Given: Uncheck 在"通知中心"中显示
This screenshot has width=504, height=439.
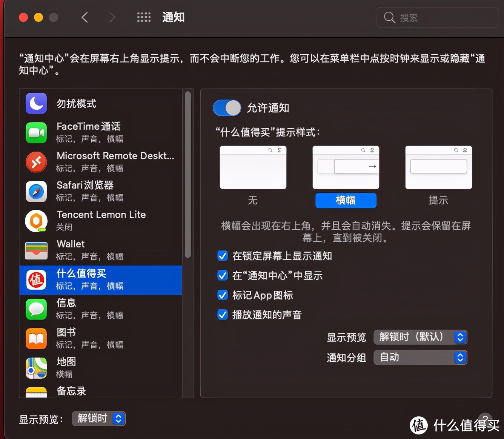Looking at the screenshot, I should pos(223,276).
